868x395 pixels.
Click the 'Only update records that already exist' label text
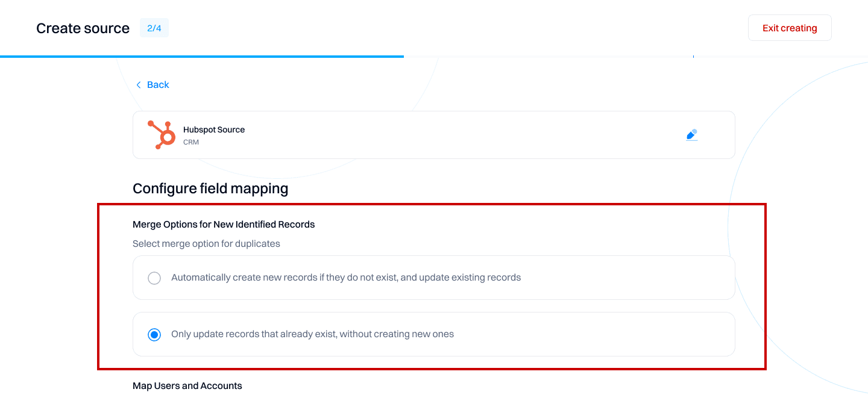pos(312,334)
